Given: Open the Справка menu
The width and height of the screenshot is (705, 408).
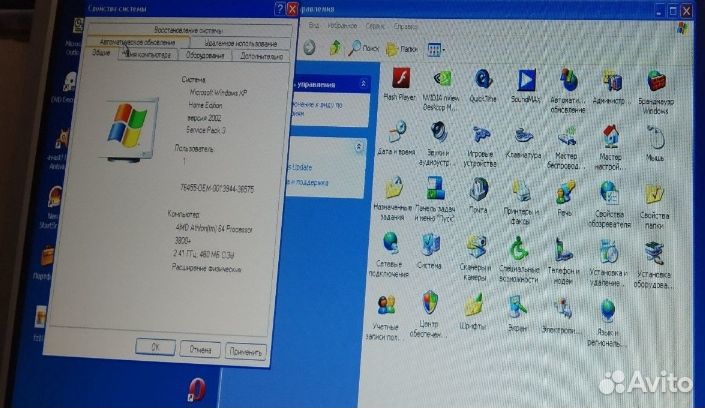Looking at the screenshot, I should 405,27.
